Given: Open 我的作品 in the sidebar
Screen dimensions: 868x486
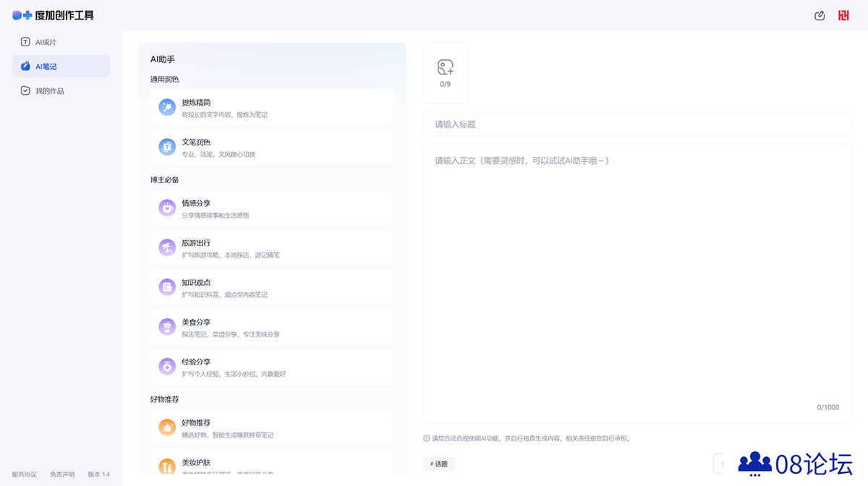Looking at the screenshot, I should coord(61,91).
